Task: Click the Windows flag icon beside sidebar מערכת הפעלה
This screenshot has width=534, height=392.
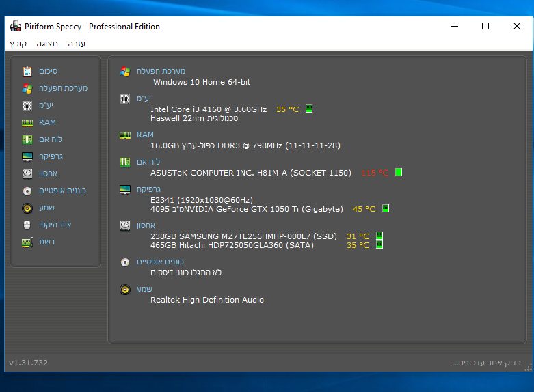Action: (x=27, y=89)
